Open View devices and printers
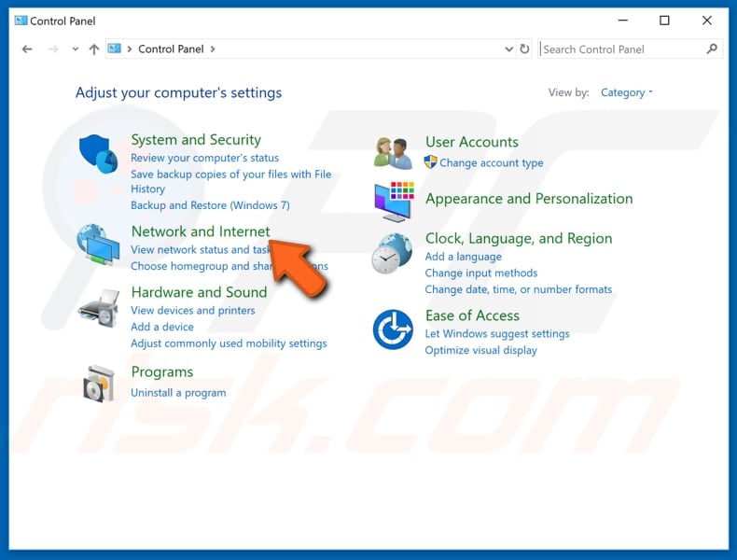737x560 pixels. [x=193, y=310]
